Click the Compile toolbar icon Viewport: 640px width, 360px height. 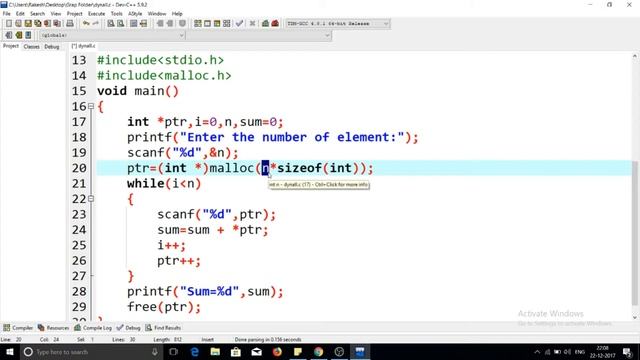(198, 24)
